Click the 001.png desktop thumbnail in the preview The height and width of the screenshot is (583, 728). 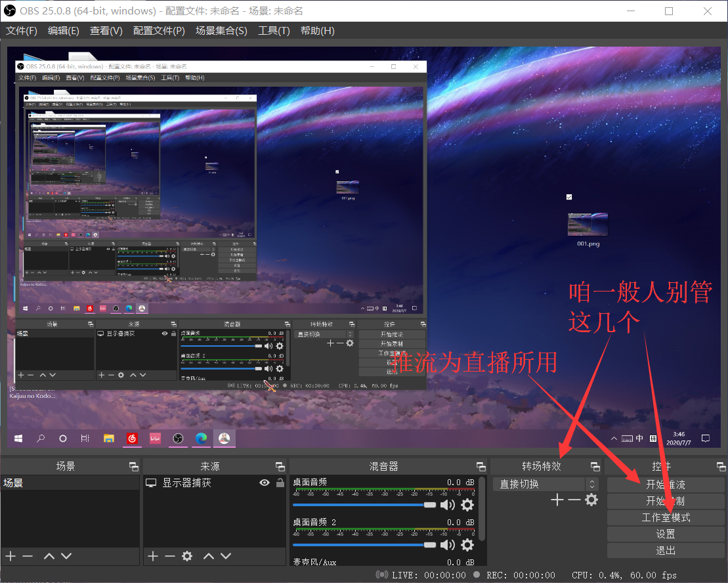coord(588,225)
